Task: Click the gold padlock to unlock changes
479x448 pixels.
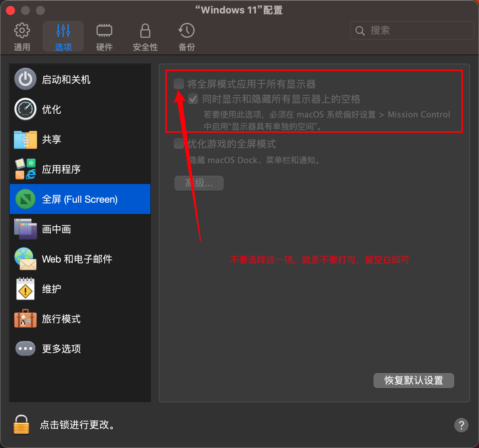Action: [x=21, y=424]
